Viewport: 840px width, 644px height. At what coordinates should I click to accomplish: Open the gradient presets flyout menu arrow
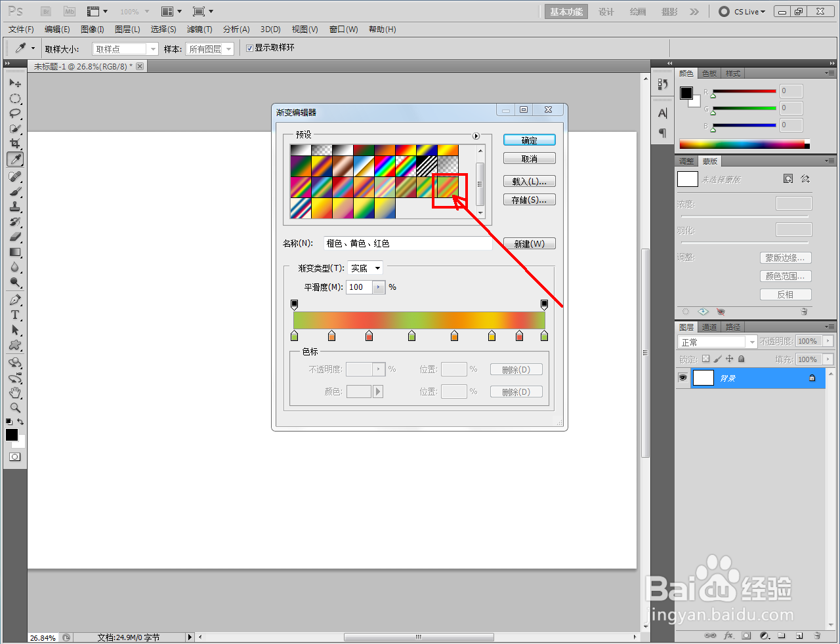click(x=476, y=136)
